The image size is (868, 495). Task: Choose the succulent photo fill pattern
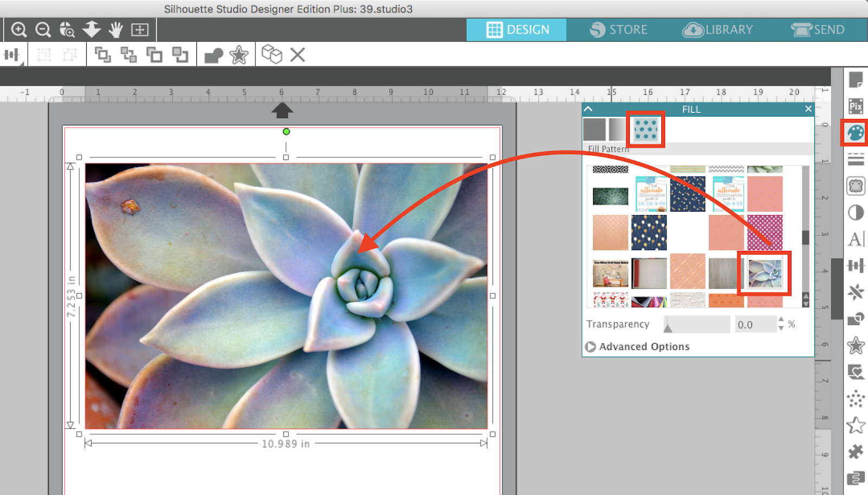pyautogui.click(x=764, y=273)
